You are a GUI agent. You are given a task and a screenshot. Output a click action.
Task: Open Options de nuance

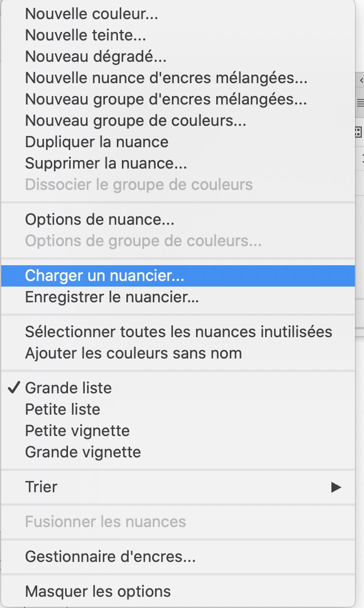[99, 220]
